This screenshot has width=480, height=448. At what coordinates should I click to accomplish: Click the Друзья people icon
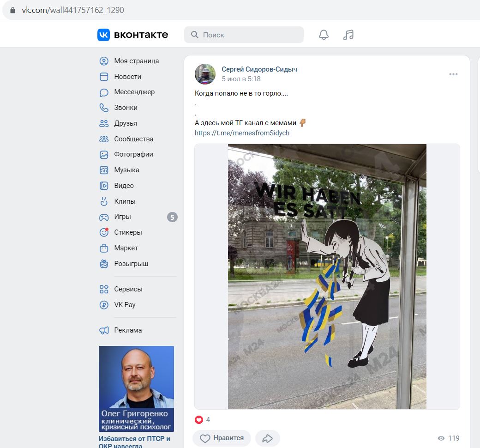coord(104,123)
